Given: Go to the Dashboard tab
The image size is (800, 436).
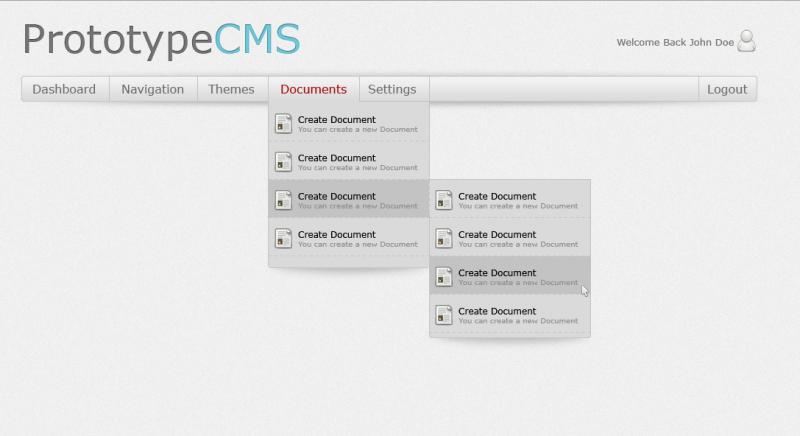Looking at the screenshot, I should (x=64, y=89).
